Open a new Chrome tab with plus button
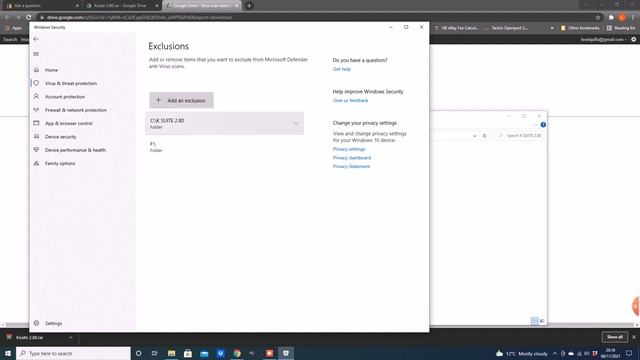This screenshot has height=360, width=640. click(249, 6)
